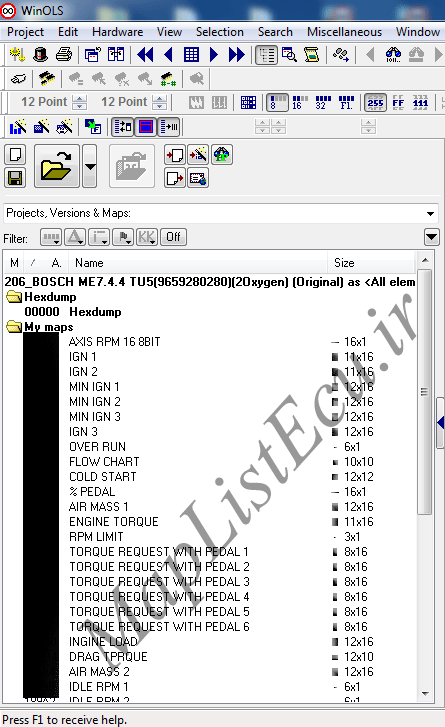Expand the black triangle menu right of filters
This screenshot has width=445, height=727.
point(432,237)
